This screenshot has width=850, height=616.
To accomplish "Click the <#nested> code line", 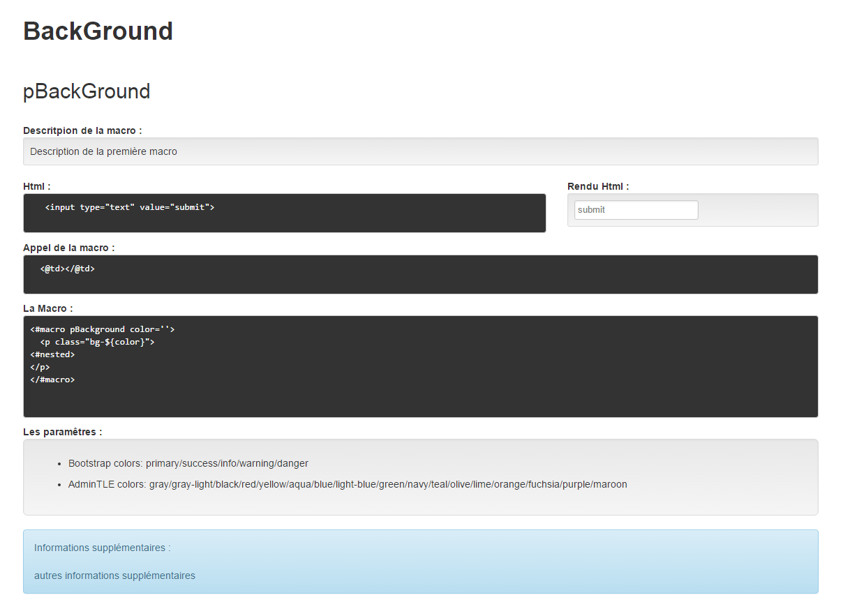I will (x=52, y=354).
